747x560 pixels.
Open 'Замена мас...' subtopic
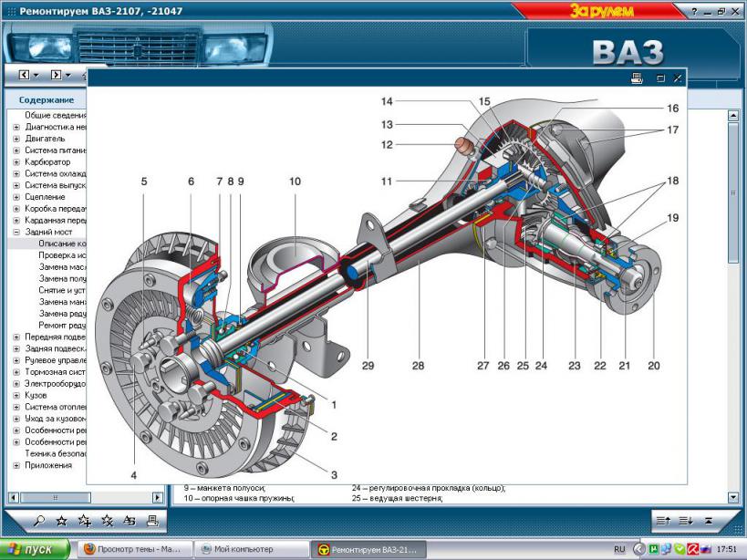coord(62,266)
